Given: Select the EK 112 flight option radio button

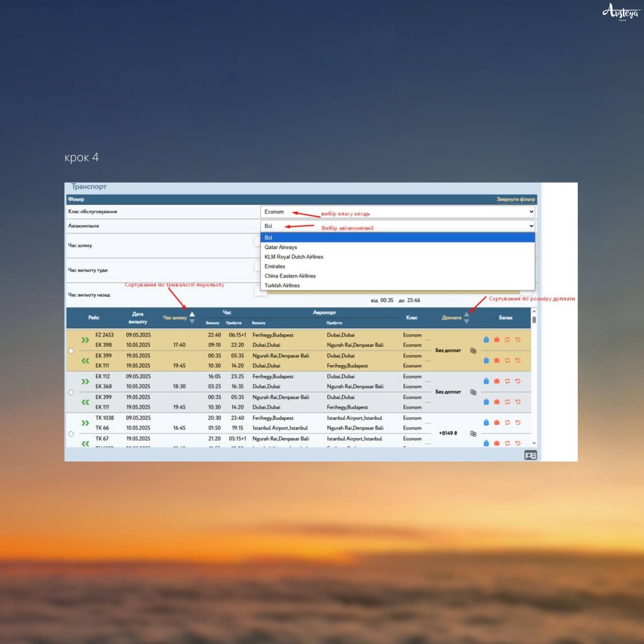Looking at the screenshot, I should coord(71,392).
